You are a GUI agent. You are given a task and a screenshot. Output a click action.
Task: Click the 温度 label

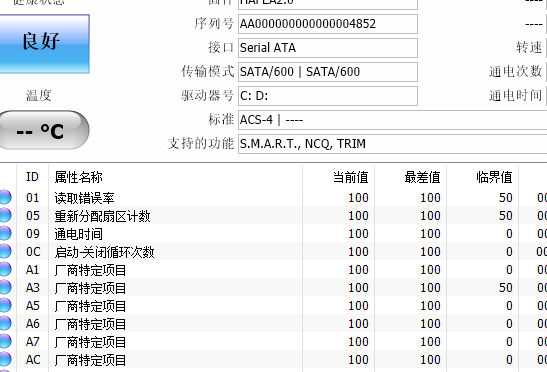coord(39,95)
